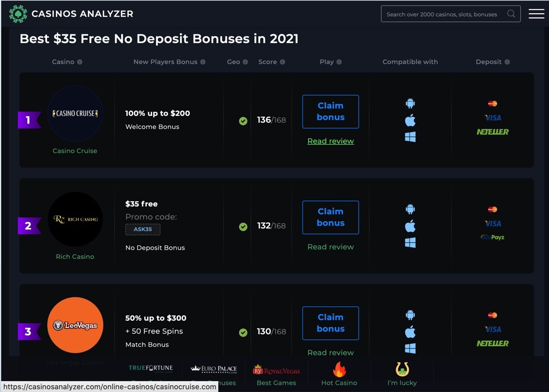Open Euro Palace item in bottom bar
Screen dimensions: 549x392
[213, 369]
